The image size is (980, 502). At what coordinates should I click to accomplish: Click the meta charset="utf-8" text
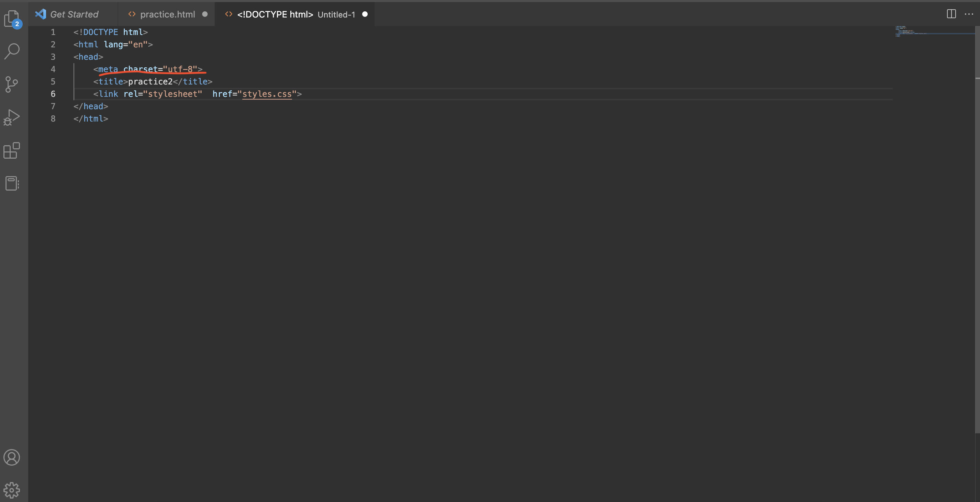[148, 69]
